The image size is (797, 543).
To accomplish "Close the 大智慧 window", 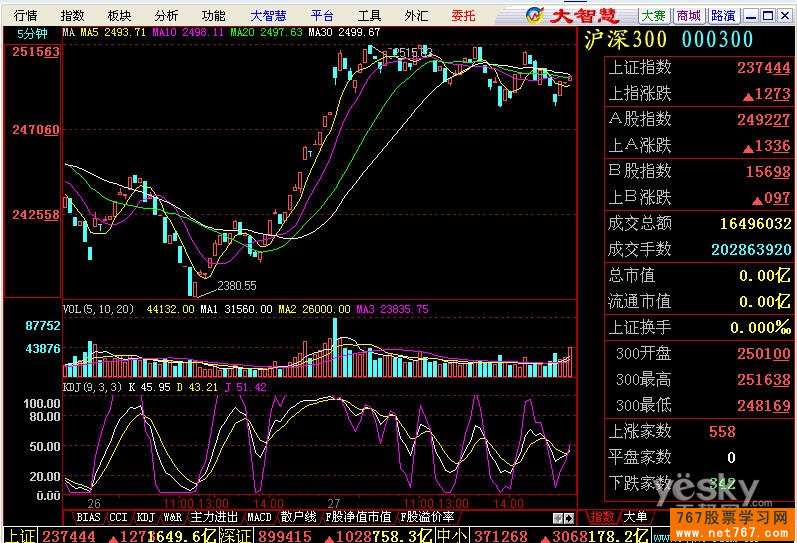I will (x=785, y=16).
